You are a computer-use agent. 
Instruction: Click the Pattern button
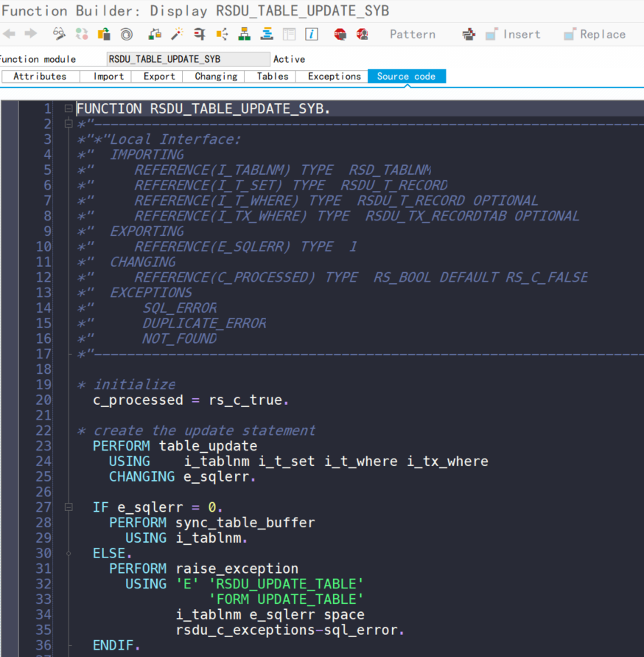(413, 35)
